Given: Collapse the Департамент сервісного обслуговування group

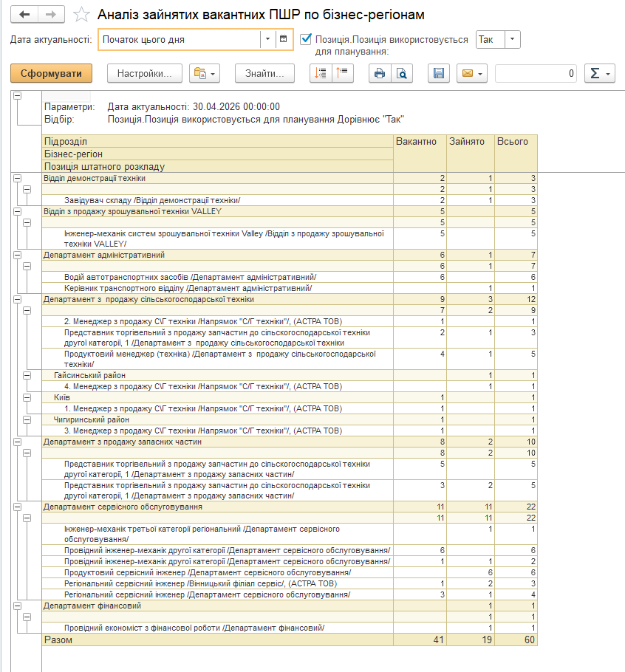Looking at the screenshot, I should 17,507.
